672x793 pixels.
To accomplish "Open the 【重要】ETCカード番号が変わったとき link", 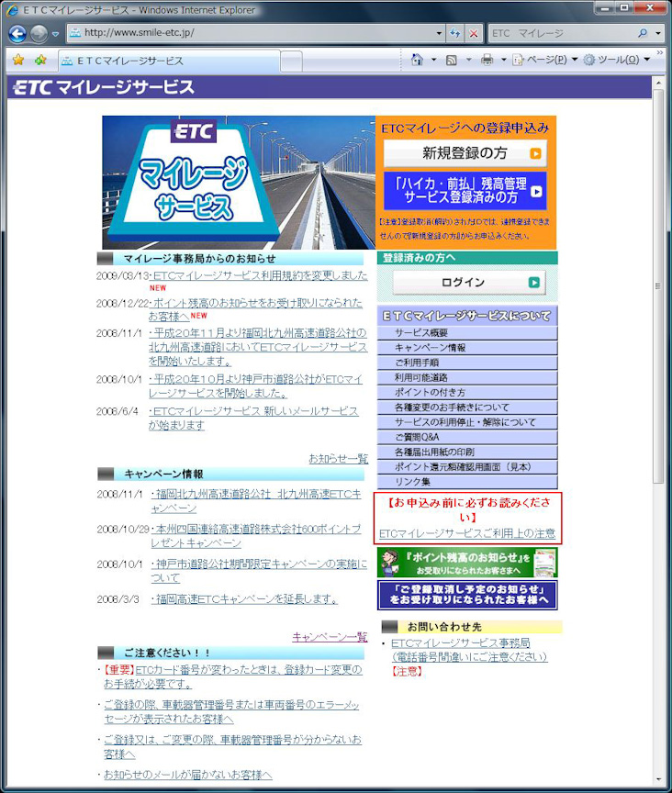I will tap(233, 676).
